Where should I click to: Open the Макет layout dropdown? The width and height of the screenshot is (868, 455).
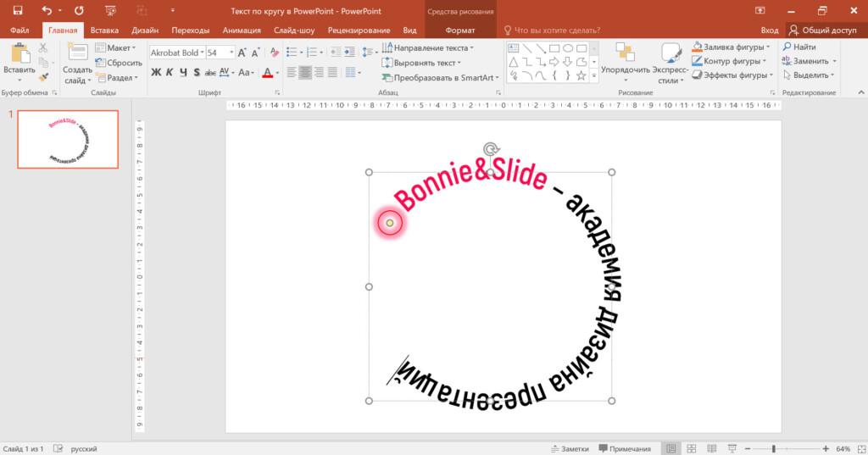(118, 48)
